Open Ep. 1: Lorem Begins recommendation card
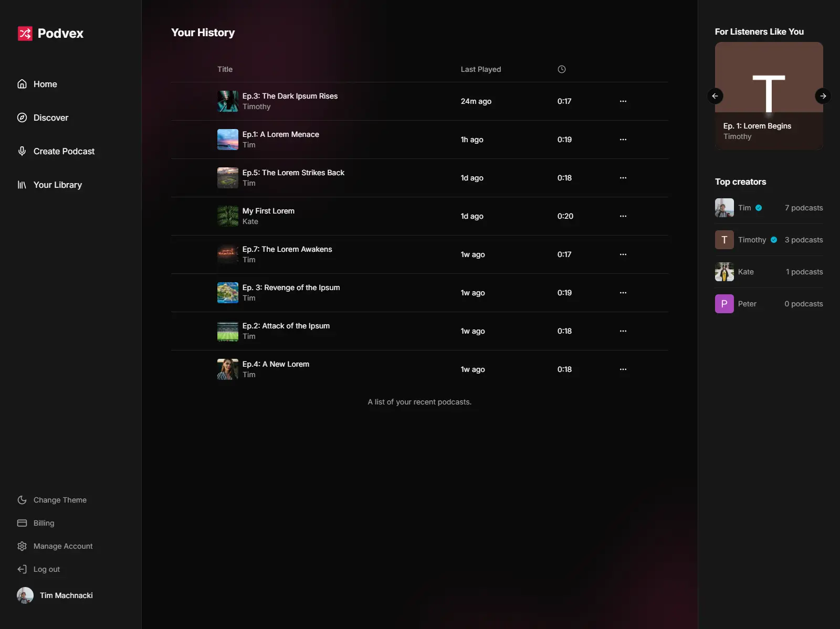Viewport: 840px width, 629px height. pyautogui.click(x=769, y=96)
